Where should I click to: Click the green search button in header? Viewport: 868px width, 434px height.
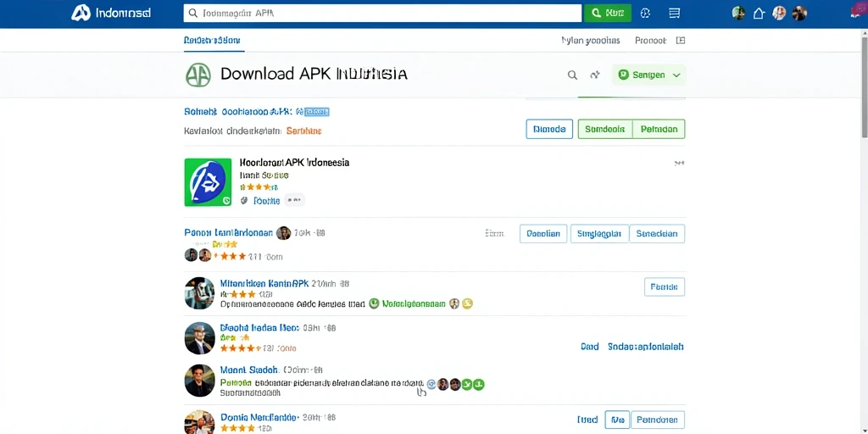coord(607,14)
